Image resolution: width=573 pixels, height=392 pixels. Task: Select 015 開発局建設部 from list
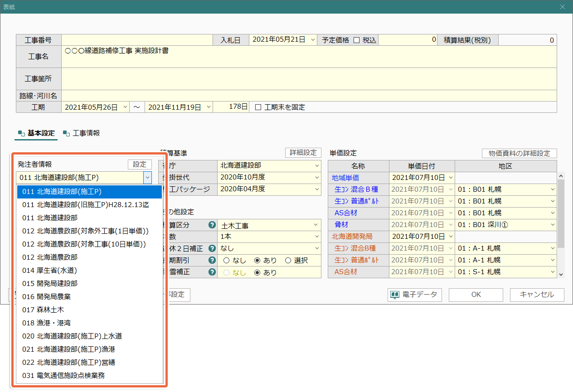[90, 284]
